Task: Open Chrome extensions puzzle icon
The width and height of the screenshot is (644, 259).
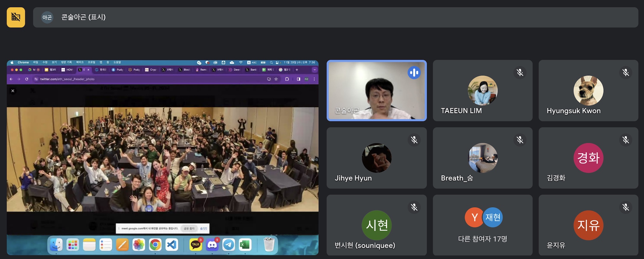Action: (287, 79)
